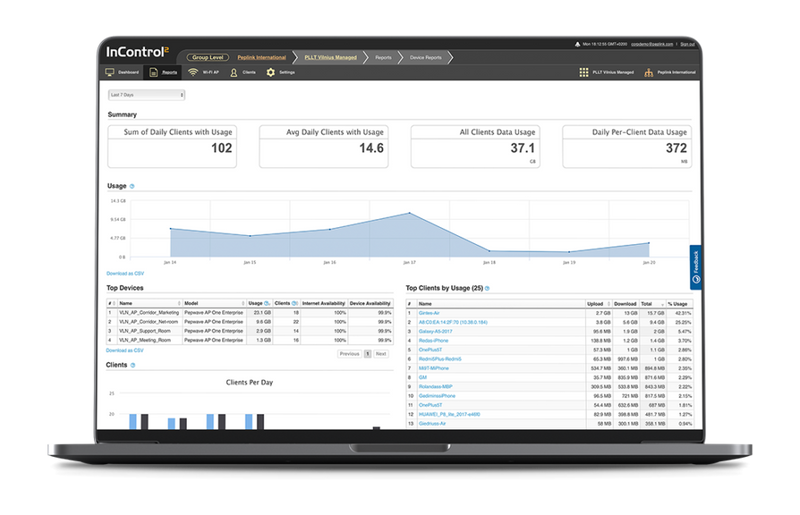
Task: Sort Top Clients by Total column
Action: [x=652, y=304]
